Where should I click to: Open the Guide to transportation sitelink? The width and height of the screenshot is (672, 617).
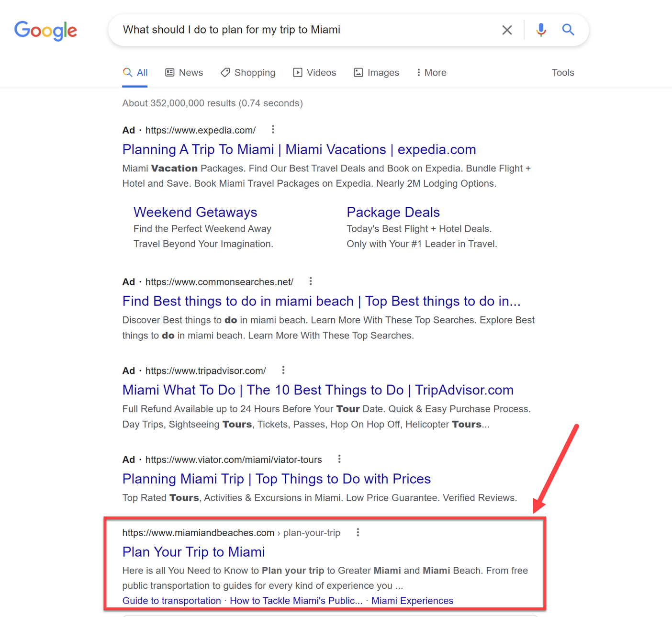coord(171,601)
